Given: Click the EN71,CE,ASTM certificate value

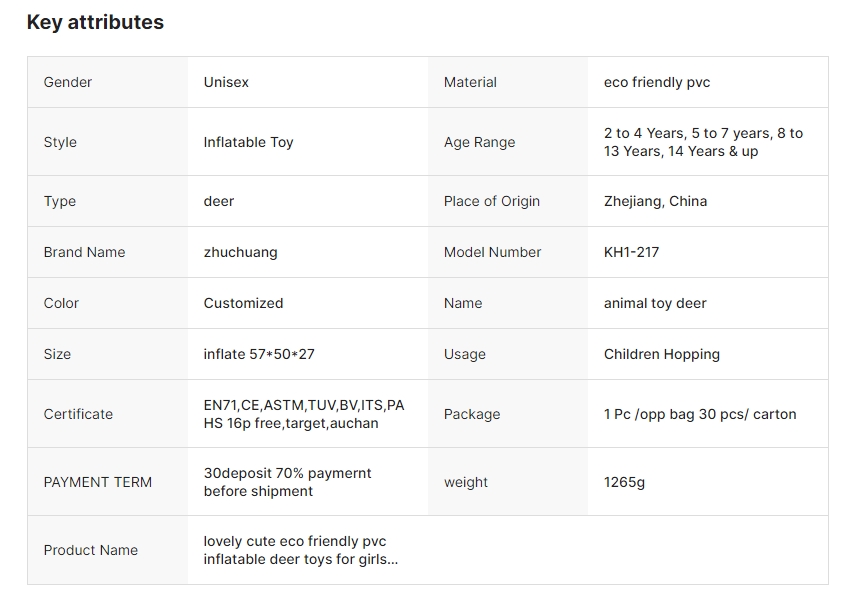Looking at the screenshot, I should [304, 414].
